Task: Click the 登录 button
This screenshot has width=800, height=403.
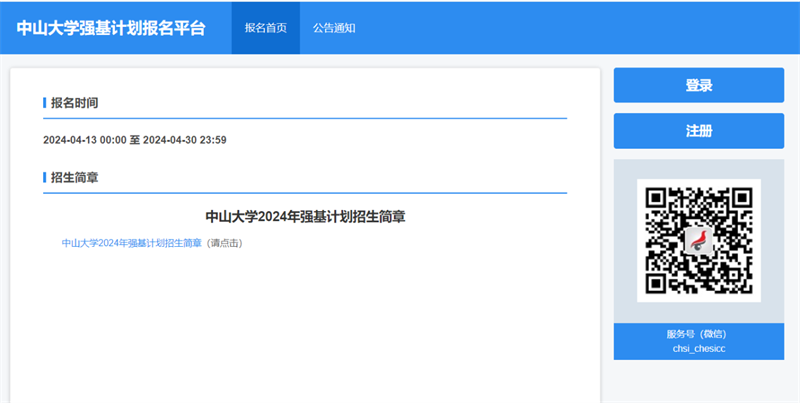Action: pyautogui.click(x=698, y=85)
